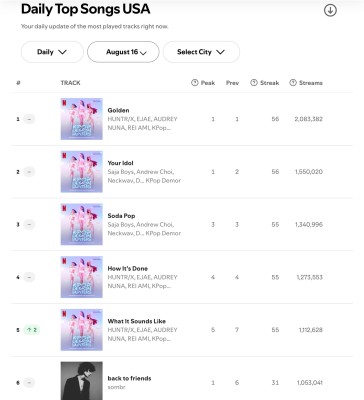Open the Daily frequency dropdown
This screenshot has height=400, width=364.
pos(52,52)
